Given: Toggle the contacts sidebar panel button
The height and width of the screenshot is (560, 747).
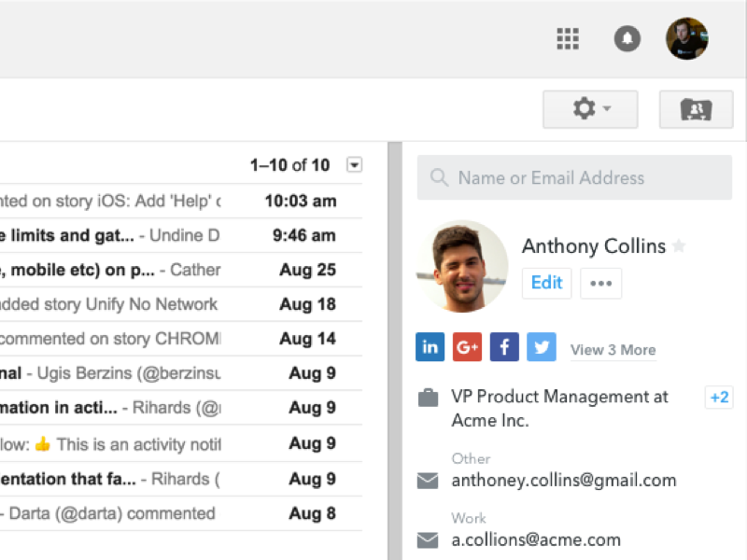Looking at the screenshot, I should 696,109.
